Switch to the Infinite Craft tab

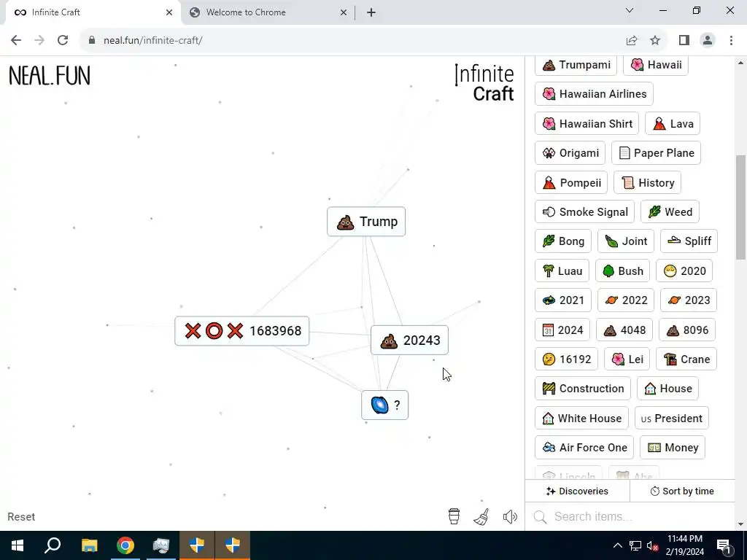(93, 12)
